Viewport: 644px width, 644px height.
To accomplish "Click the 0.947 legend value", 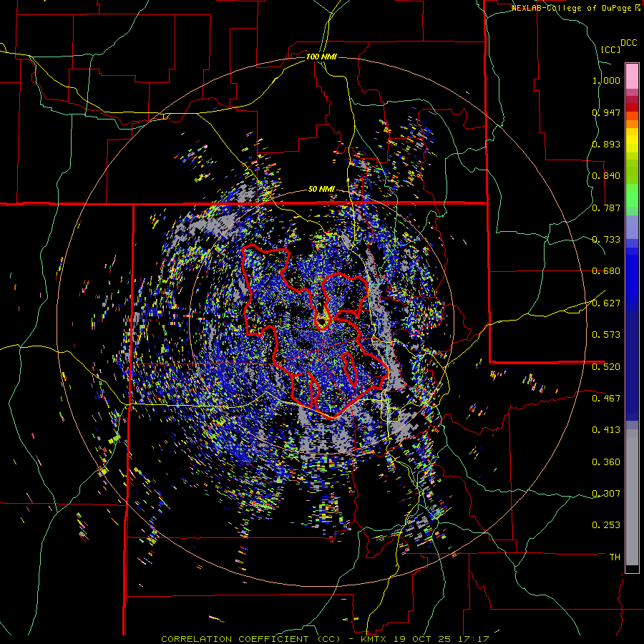I will click(606, 112).
